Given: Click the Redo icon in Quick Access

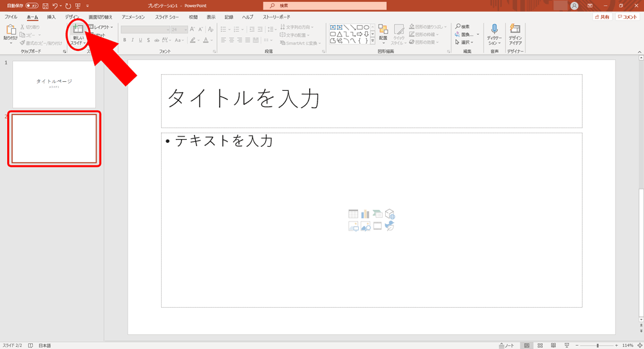Looking at the screenshot, I should click(68, 6).
